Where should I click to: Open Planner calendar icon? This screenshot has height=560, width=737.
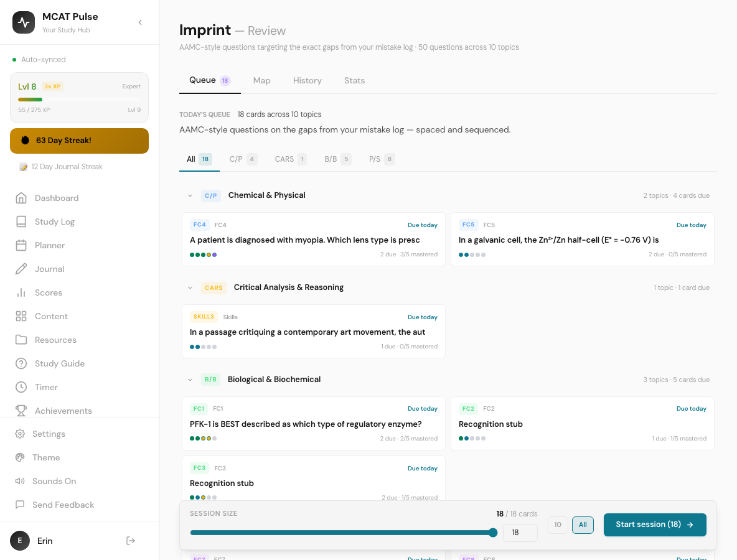click(x=21, y=245)
